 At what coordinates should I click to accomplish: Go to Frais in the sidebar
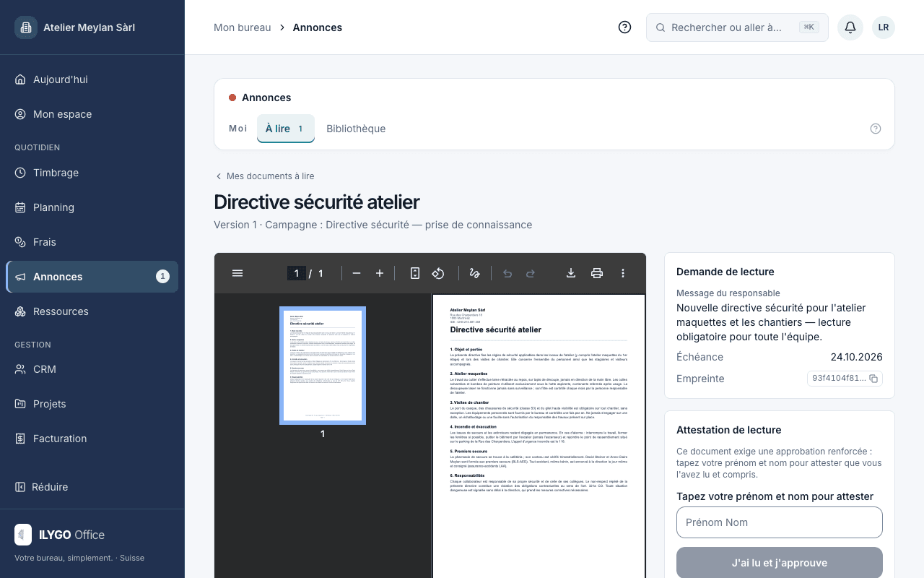coord(92,242)
